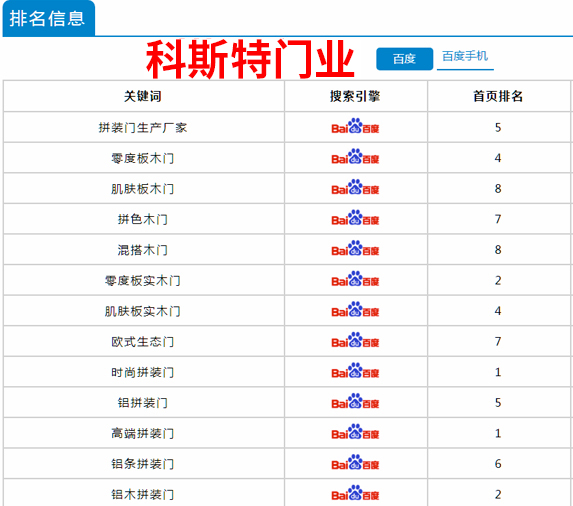Select the blue 百度 button
The height and width of the screenshot is (506, 573).
405,58
